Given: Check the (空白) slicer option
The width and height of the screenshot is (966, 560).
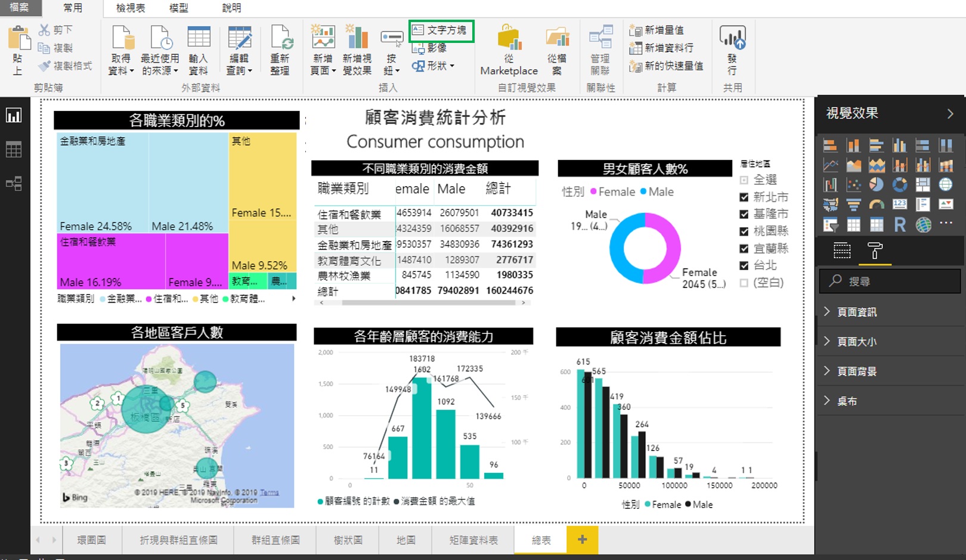Looking at the screenshot, I should (x=744, y=283).
